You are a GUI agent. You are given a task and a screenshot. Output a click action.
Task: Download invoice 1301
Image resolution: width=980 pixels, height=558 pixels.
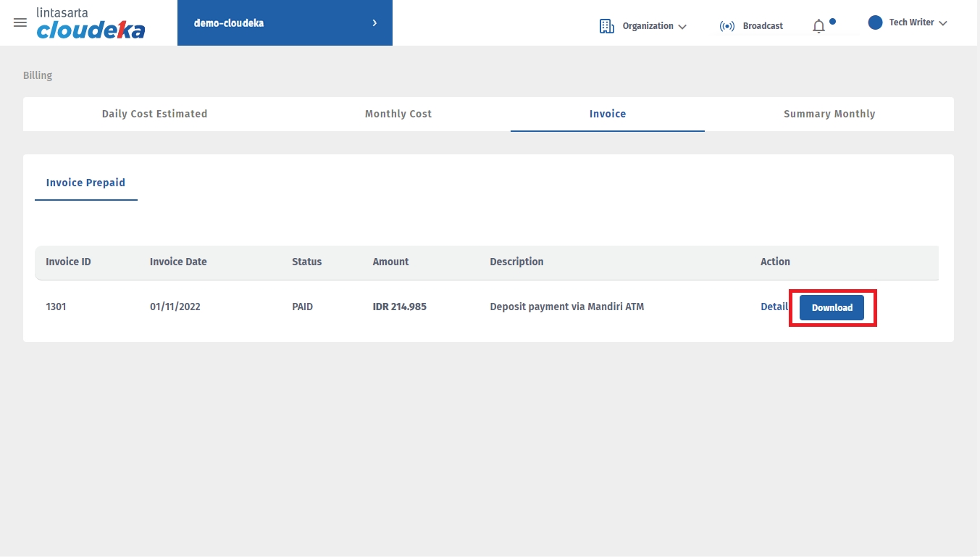(x=832, y=307)
